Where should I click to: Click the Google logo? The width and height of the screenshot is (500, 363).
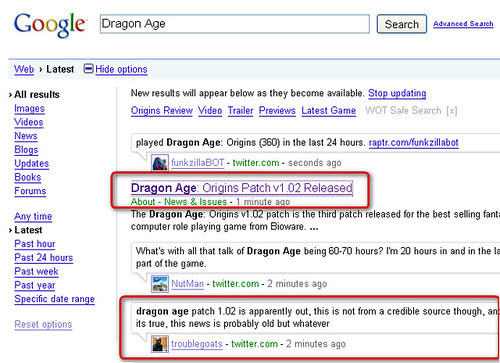[50, 25]
